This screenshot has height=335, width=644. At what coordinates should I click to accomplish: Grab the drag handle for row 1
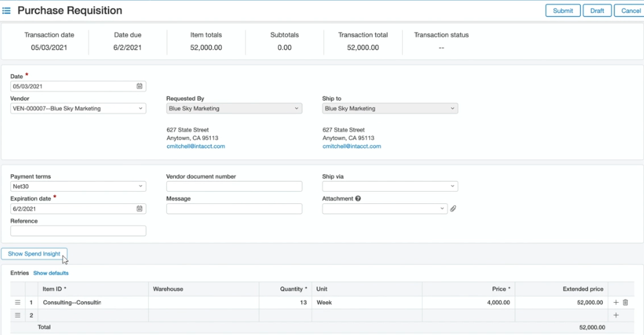click(18, 303)
